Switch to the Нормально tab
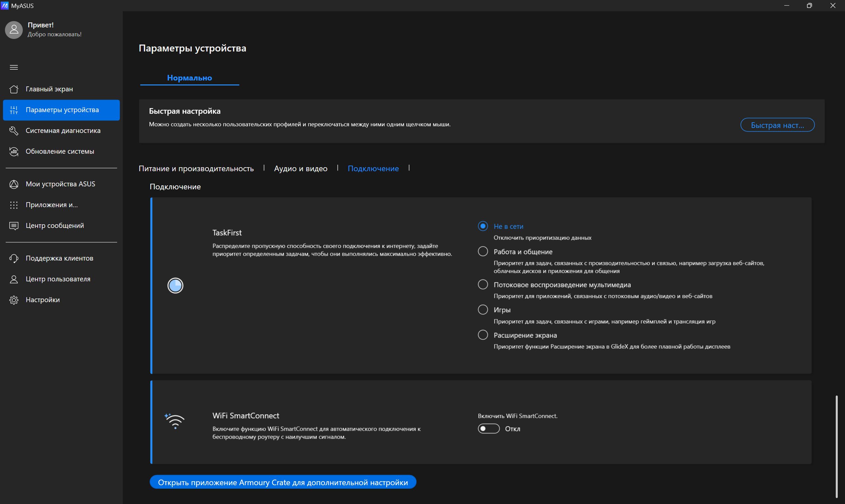This screenshot has height=504, width=845. pos(189,78)
